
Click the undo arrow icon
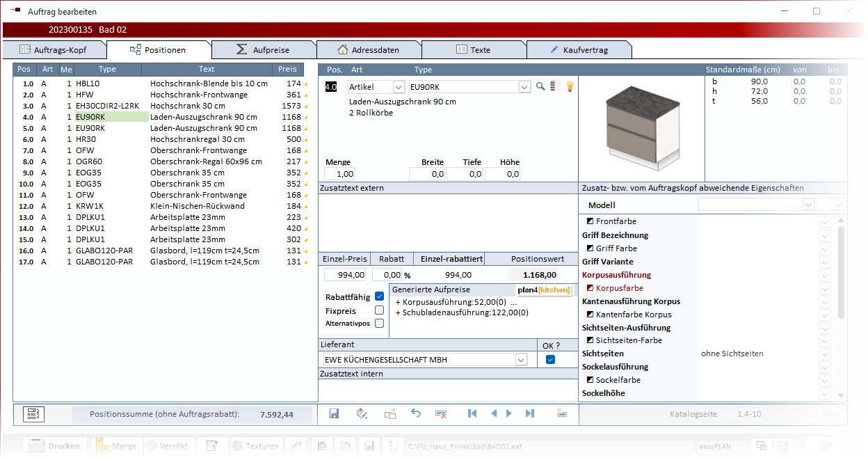pos(416,413)
